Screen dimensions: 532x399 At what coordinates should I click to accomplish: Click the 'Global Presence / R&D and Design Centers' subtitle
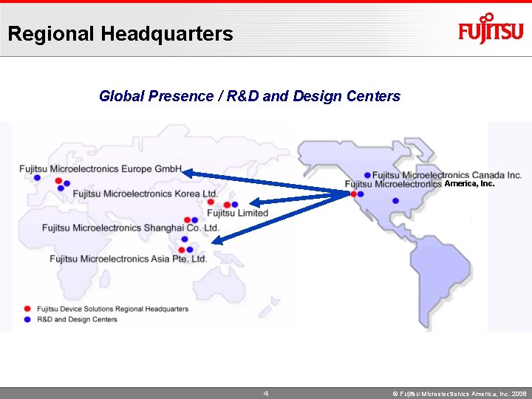[250, 95]
